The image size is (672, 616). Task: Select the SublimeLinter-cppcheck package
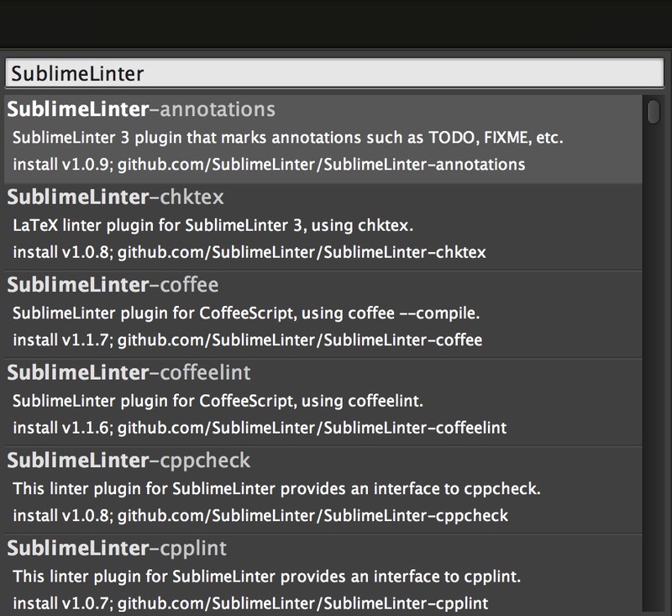tap(323, 491)
